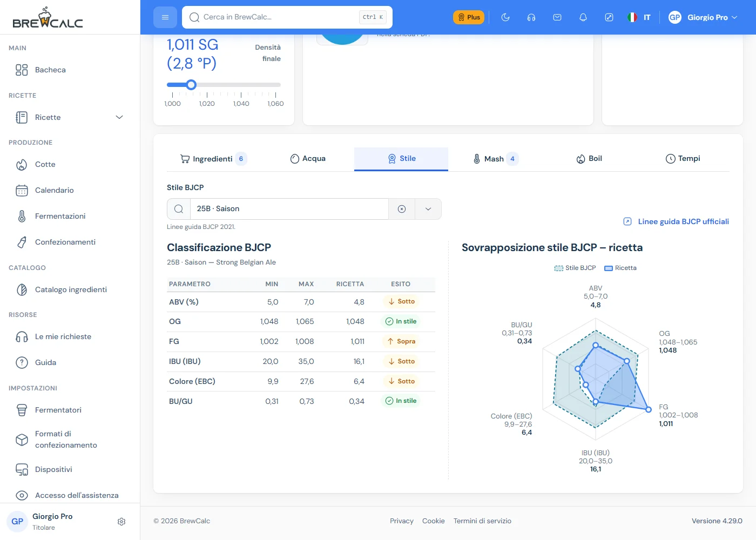Screen dimensions: 756x540
Task: Select the Stile tab
Action: pyautogui.click(x=401, y=159)
